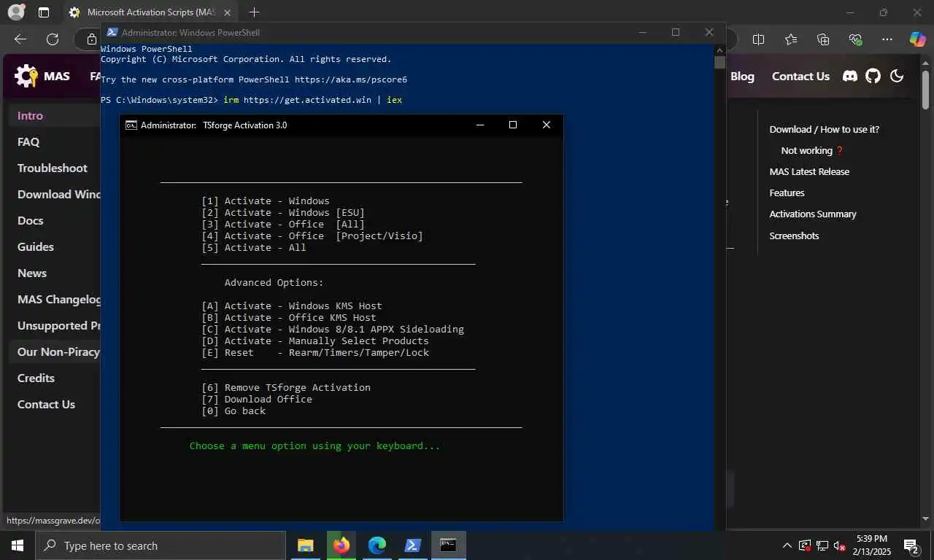Click the '[1] Activate - Windows' menu line

tap(266, 201)
